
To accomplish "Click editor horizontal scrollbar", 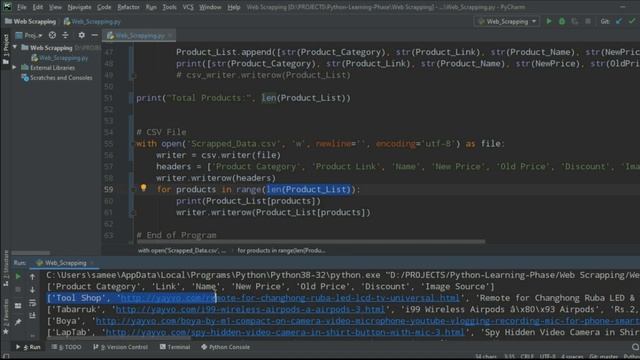I will [x=310, y=242].
